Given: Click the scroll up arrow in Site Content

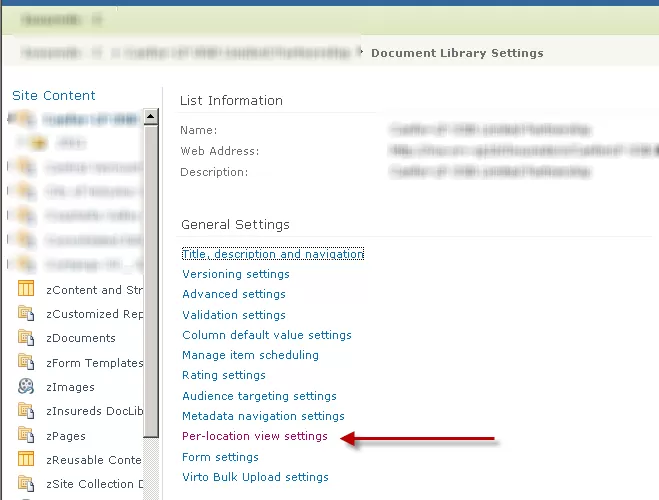Looking at the screenshot, I should 151,116.
